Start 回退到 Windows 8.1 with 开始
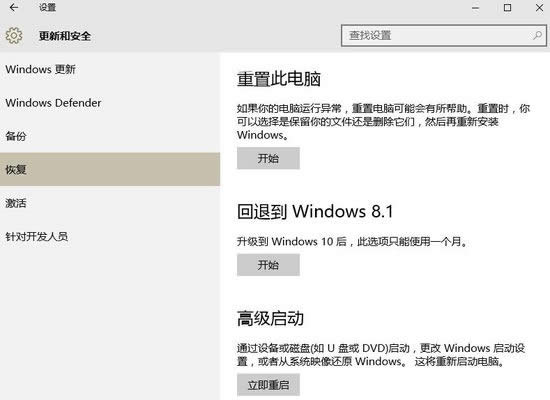 click(268, 265)
